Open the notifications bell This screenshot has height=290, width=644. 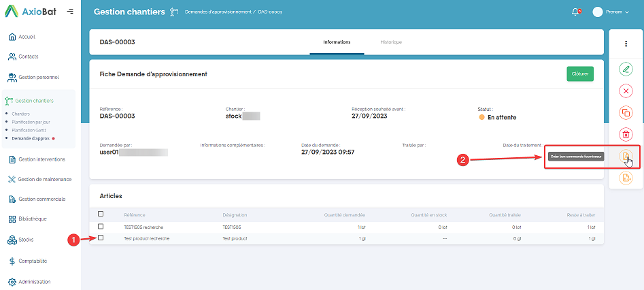[576, 12]
